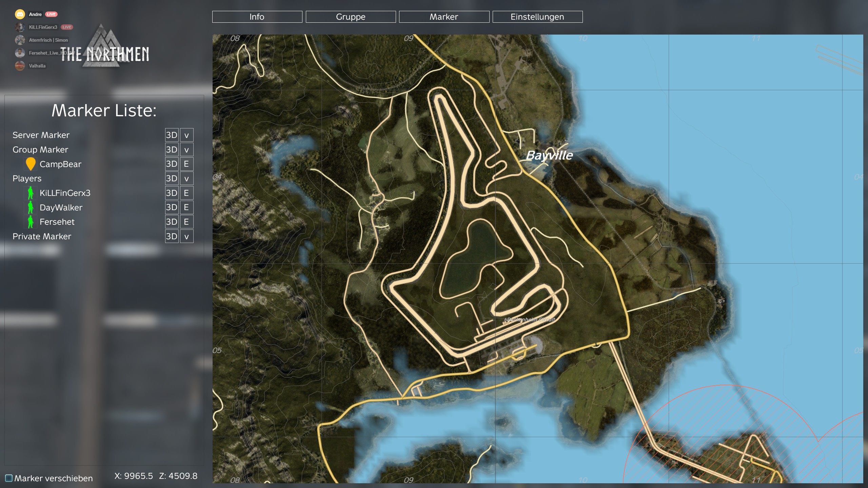Screen dimensions: 868x488
Task: Collapse the Players group arrow
Action: click(186, 179)
